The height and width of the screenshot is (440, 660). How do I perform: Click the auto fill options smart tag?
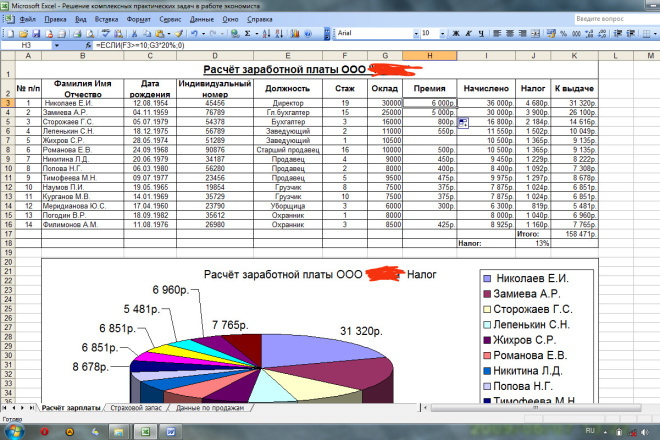463,123
